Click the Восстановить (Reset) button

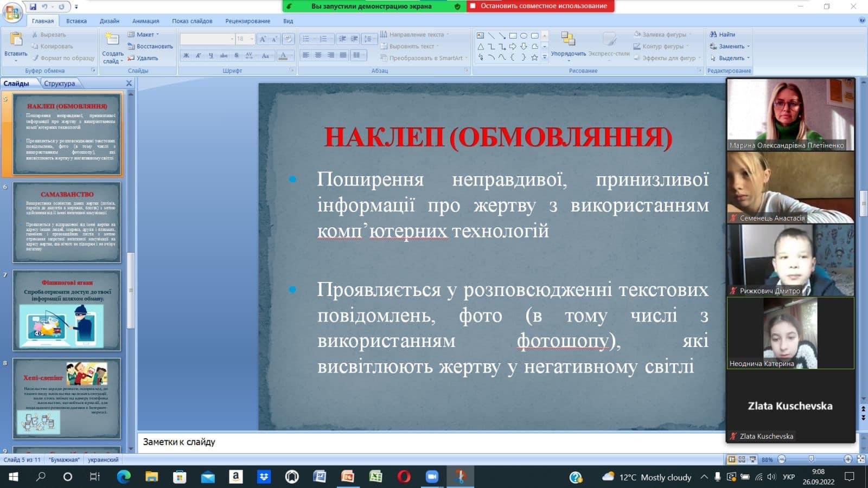(150, 46)
